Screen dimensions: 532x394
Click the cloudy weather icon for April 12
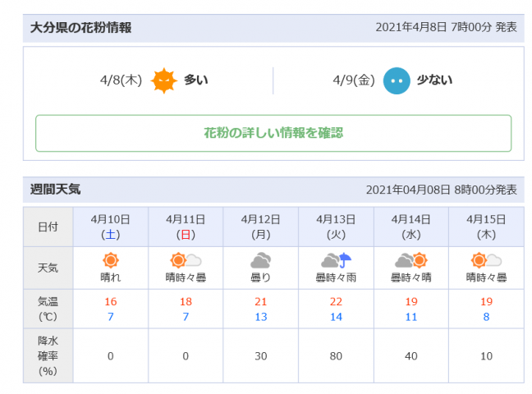click(x=261, y=261)
